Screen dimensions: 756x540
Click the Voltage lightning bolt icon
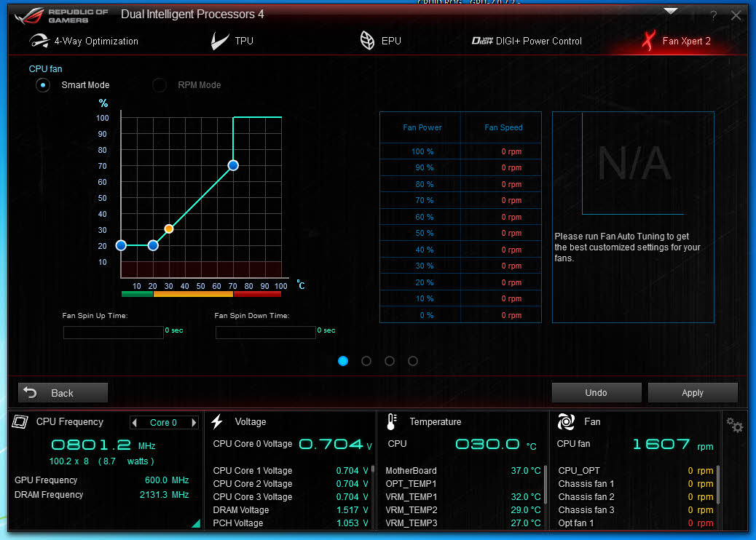(x=217, y=421)
